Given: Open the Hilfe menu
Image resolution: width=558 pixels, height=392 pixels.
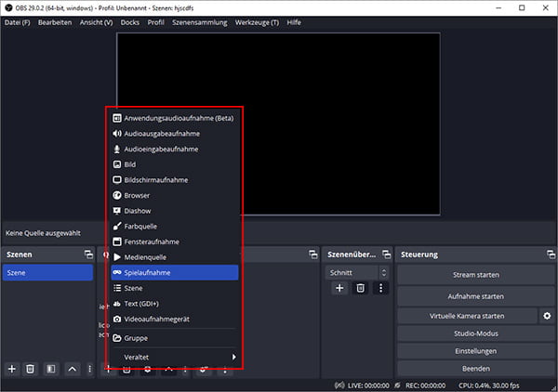Looking at the screenshot, I should click(x=294, y=22).
